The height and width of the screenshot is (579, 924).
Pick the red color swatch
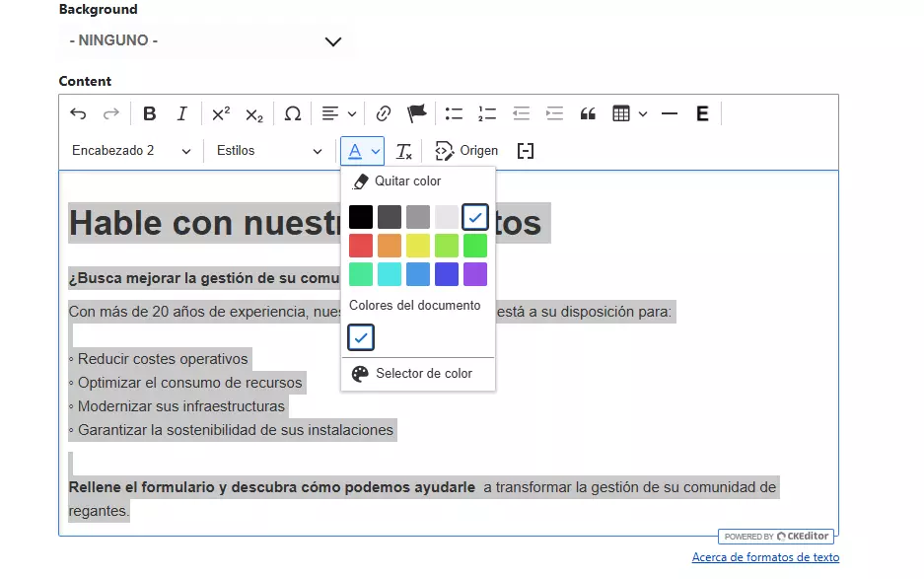pyautogui.click(x=360, y=245)
